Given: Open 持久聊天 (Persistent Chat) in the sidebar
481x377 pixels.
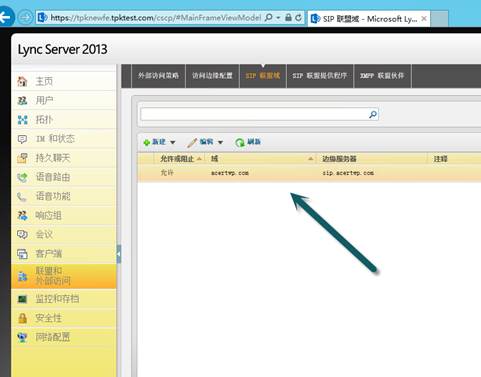Looking at the screenshot, I should [x=63, y=158].
